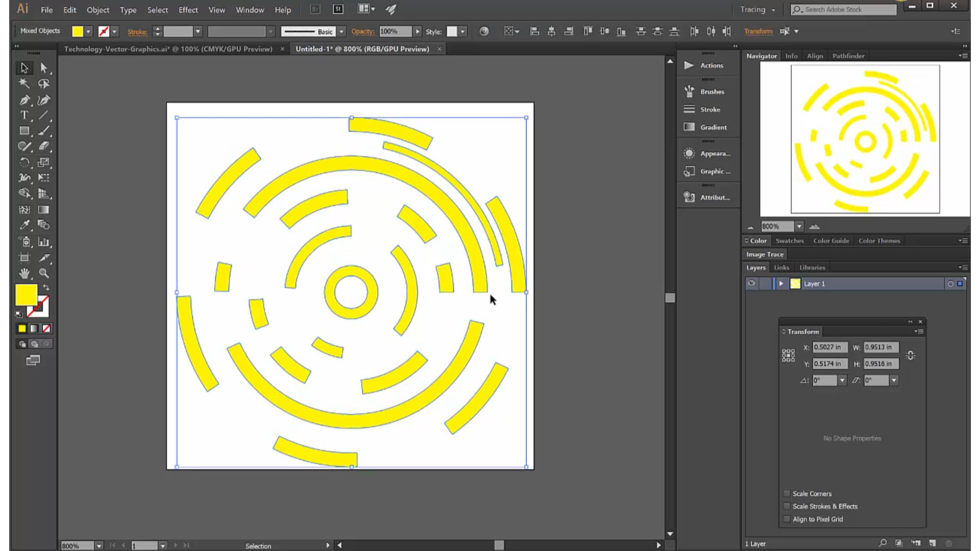Select the Selection tool

coord(24,67)
